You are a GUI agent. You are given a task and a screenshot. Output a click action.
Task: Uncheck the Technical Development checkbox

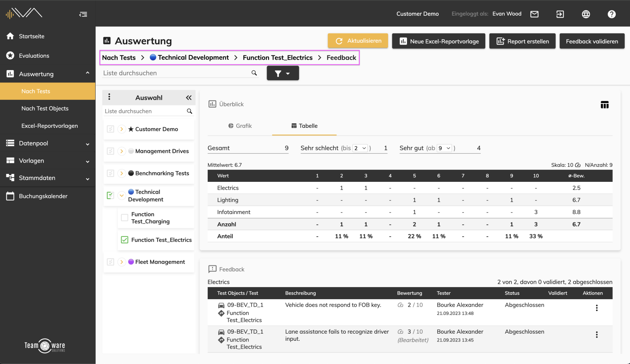110,195
